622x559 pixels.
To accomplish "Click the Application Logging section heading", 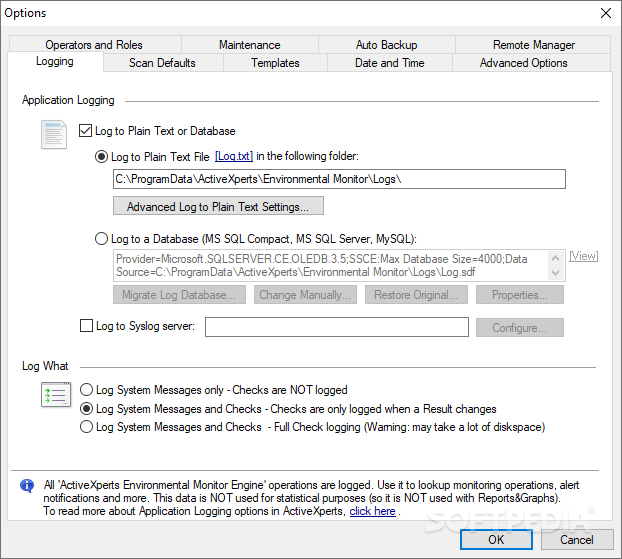I will click(x=68, y=100).
